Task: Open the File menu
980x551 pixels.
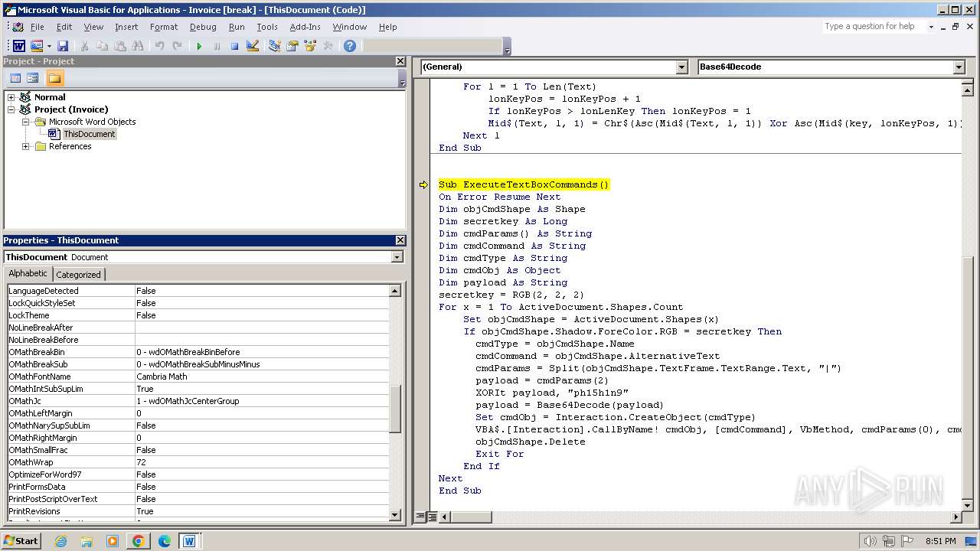Action: click(38, 27)
